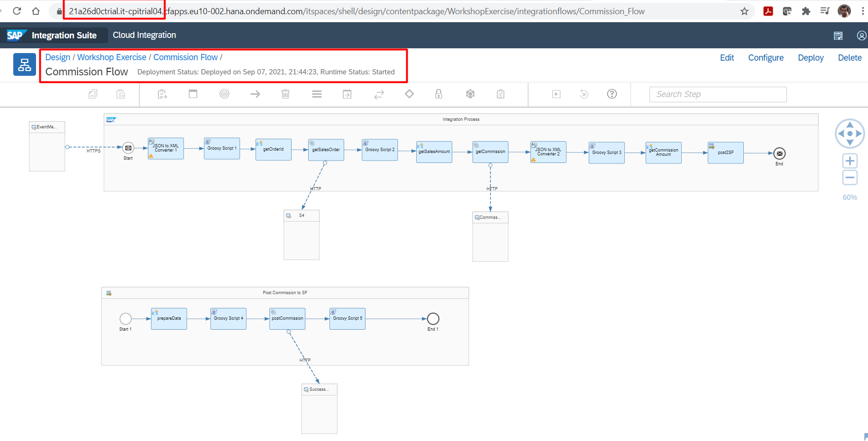
Task: Open the Validator palette (clipboard check icon)
Action: [x=501, y=94]
